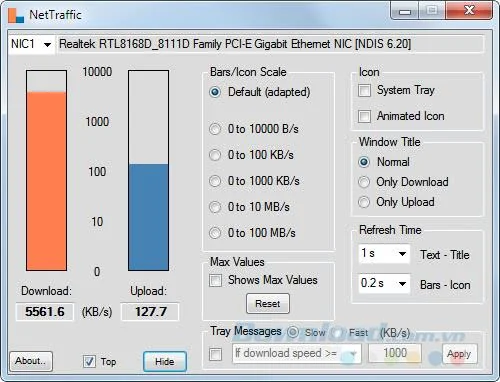Image resolution: width=500 pixels, height=382 pixels.
Task: Click the Reset max values button
Action: tap(268, 304)
